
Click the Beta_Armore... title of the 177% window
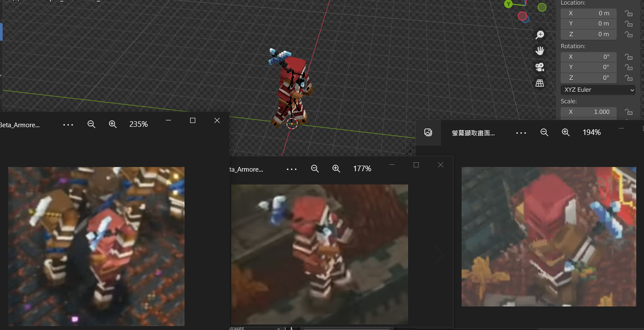click(247, 169)
